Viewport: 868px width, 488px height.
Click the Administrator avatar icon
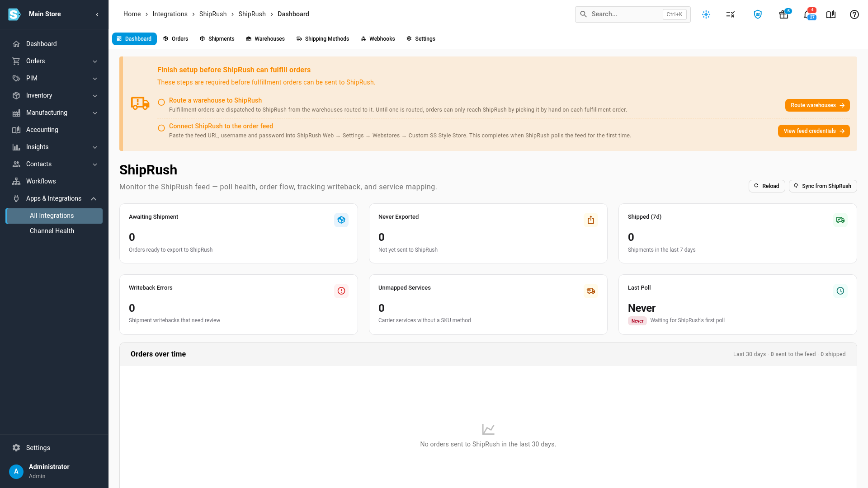pos(16,471)
